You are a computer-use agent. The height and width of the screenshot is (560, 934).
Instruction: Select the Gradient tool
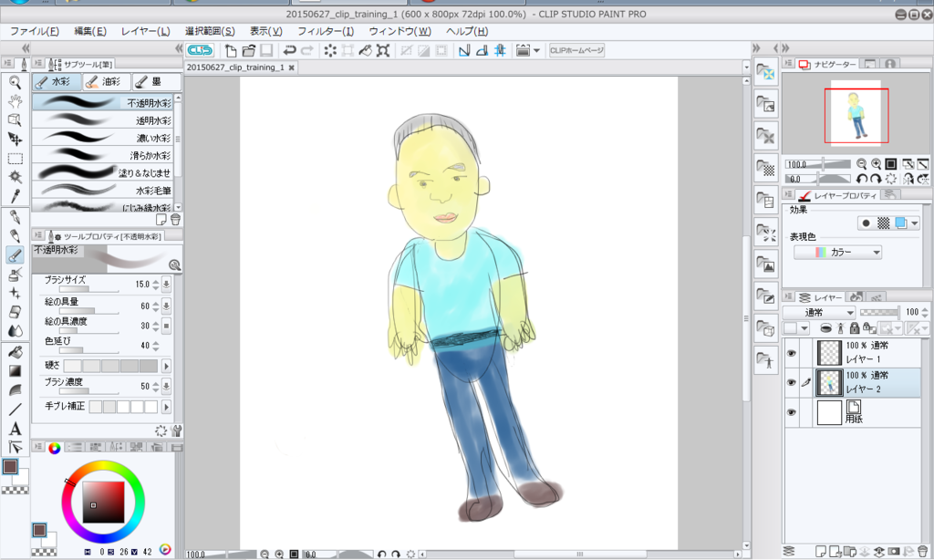coord(15,371)
